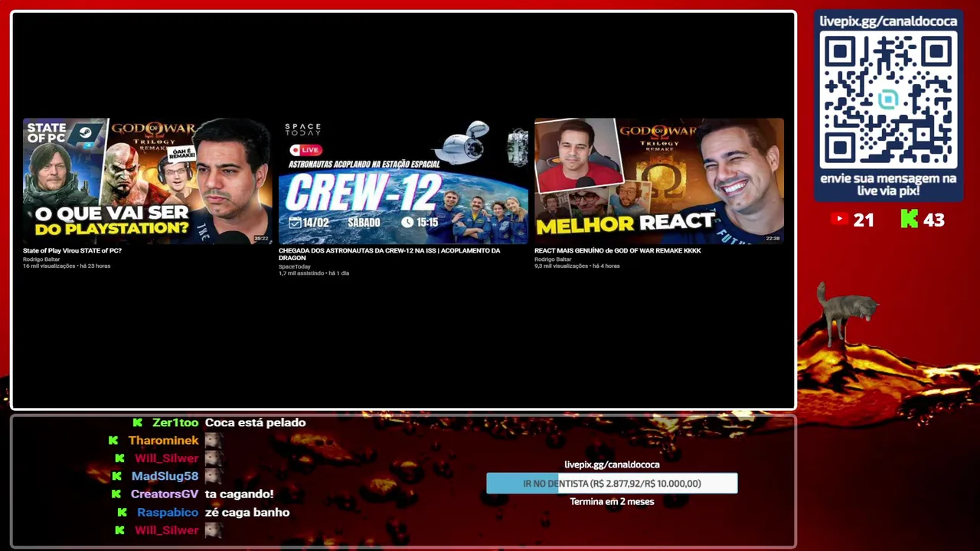Click chat username Zer1too

[175, 422]
